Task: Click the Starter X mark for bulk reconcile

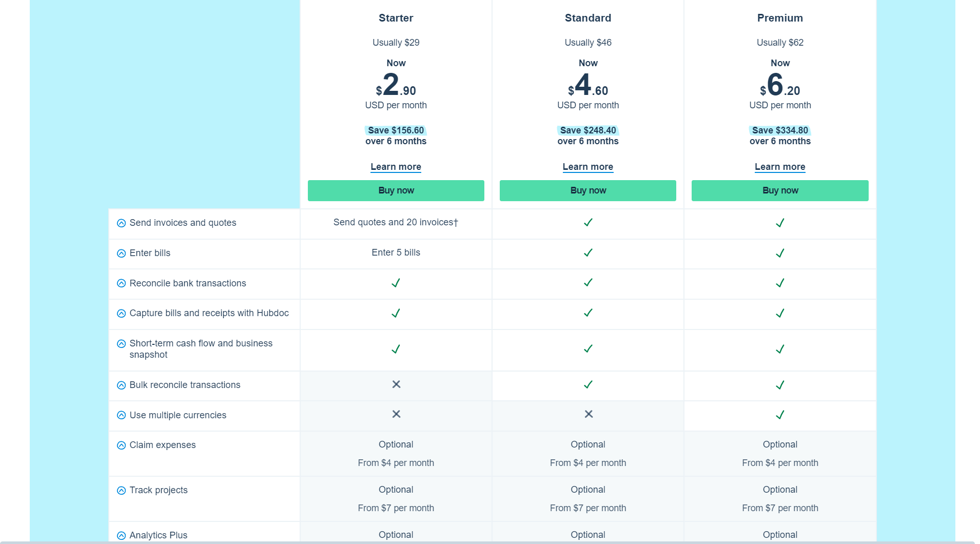Action: [x=396, y=384]
